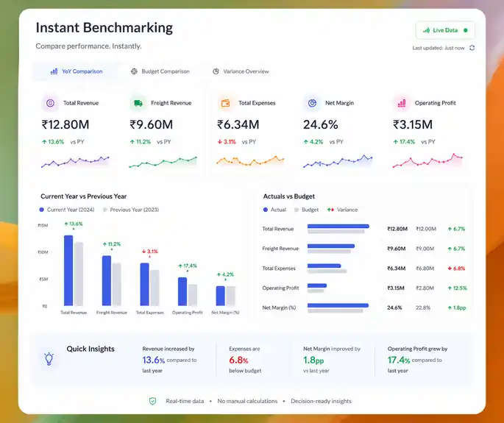Click the ₹9.60M Freight Revenue value
The image size is (504, 423).
(x=151, y=124)
